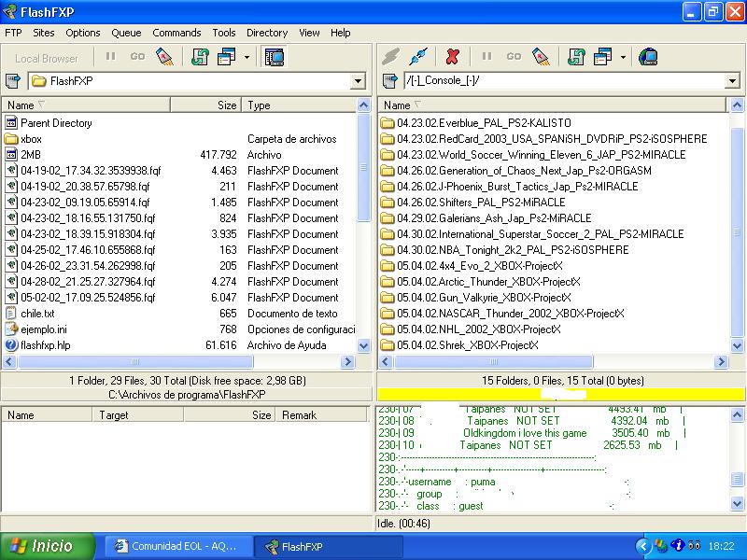The width and height of the screenshot is (747, 560).
Task: Refresh the local FlashFXP folder listing
Action: [x=200, y=57]
